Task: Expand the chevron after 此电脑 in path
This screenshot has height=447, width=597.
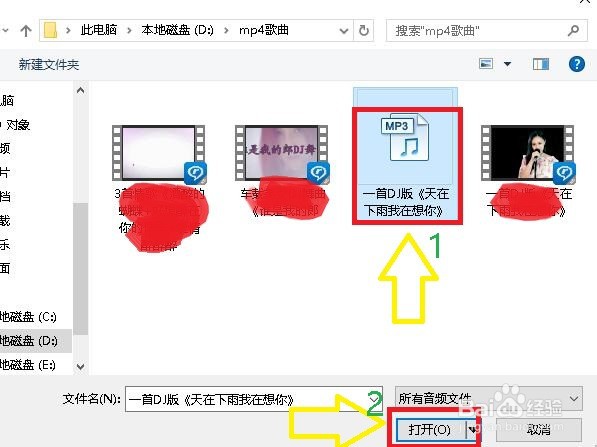Action: click(129, 30)
